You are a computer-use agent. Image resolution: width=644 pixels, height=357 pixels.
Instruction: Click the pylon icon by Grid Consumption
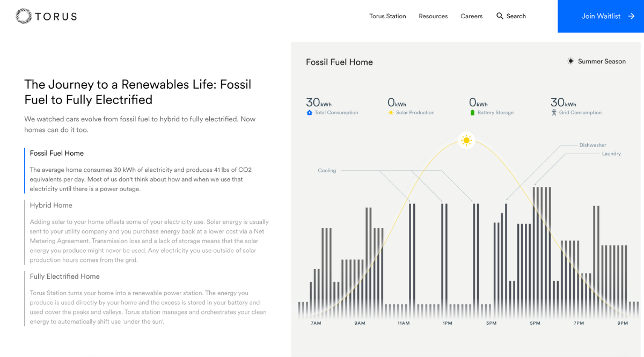coord(554,113)
